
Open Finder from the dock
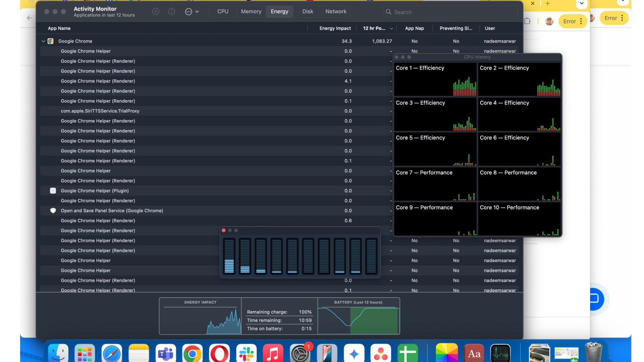pyautogui.click(x=58, y=354)
